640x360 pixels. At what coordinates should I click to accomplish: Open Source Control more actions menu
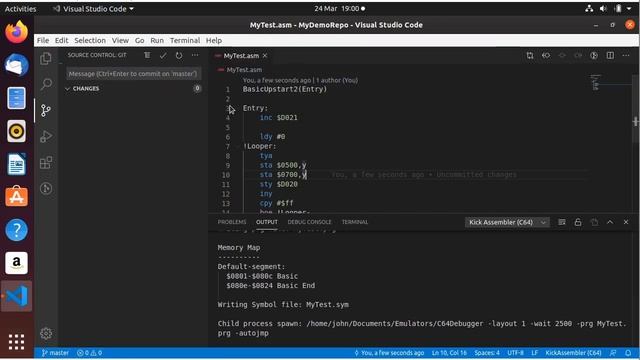pos(195,55)
